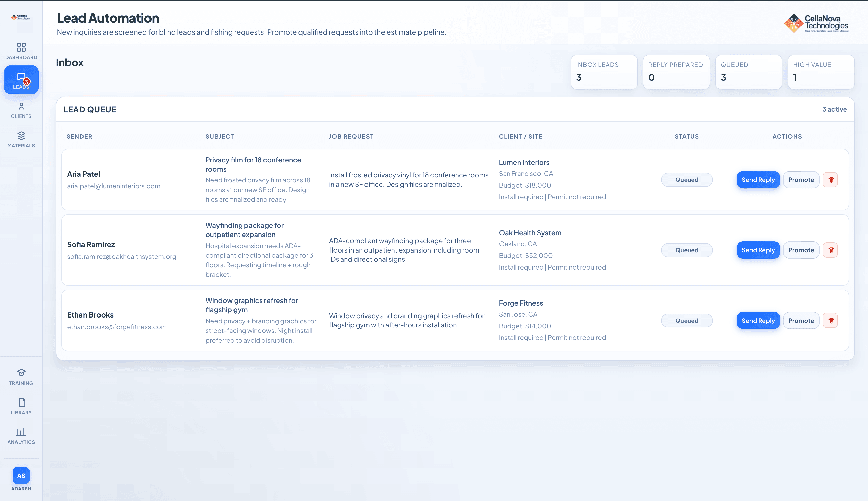Click sofia.ramirez@oakhealthsystem.org email

[x=122, y=256]
